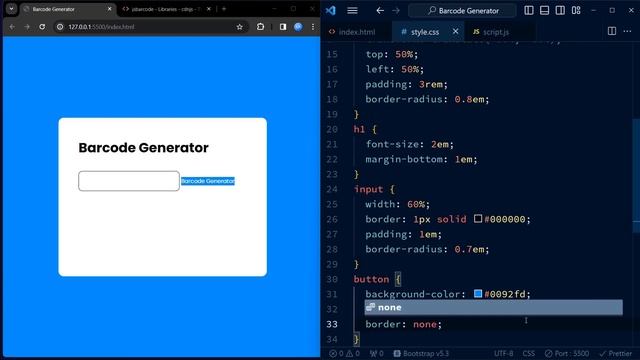
Task: Click the VS Code logo icon
Action: point(331,11)
